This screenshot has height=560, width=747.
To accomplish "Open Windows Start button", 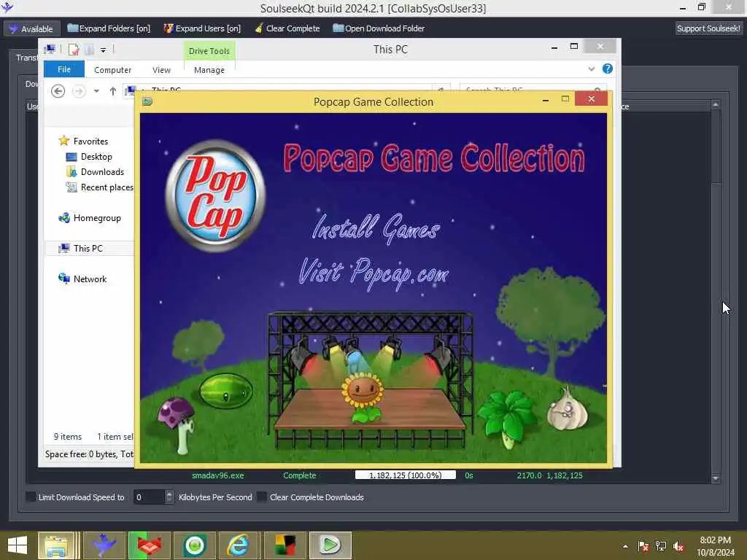I will [18, 545].
